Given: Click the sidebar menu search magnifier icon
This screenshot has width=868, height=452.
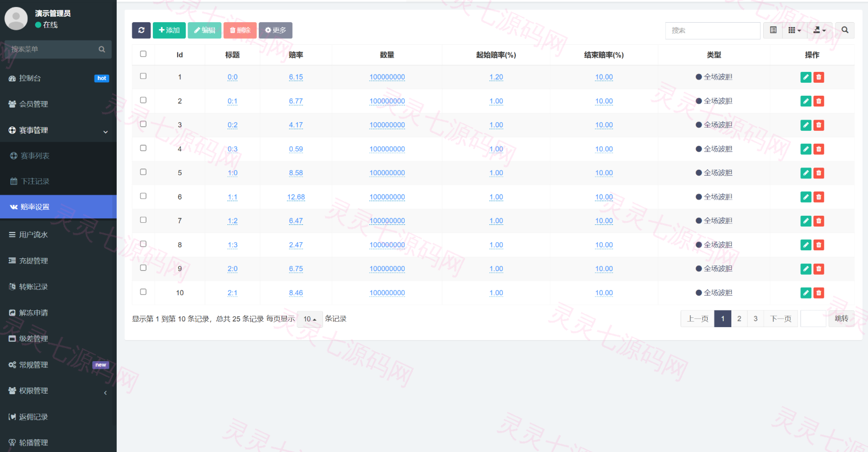Looking at the screenshot, I should [102, 49].
